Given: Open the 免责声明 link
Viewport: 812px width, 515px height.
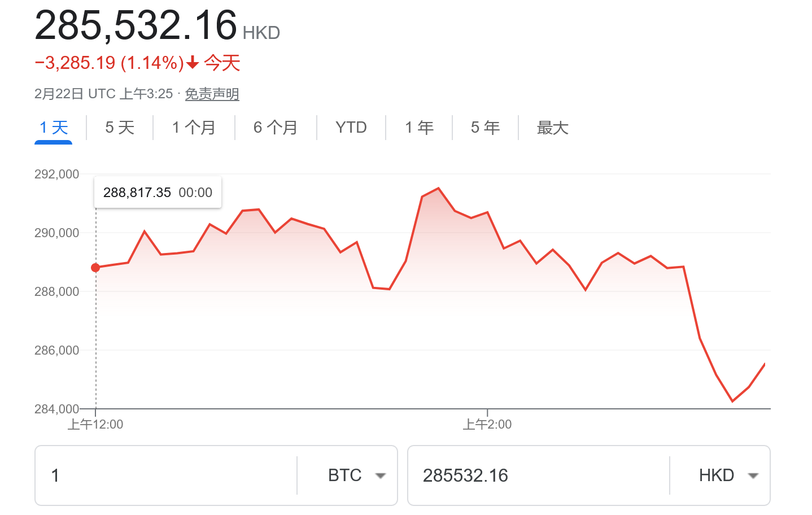Looking at the screenshot, I should coord(212,94).
